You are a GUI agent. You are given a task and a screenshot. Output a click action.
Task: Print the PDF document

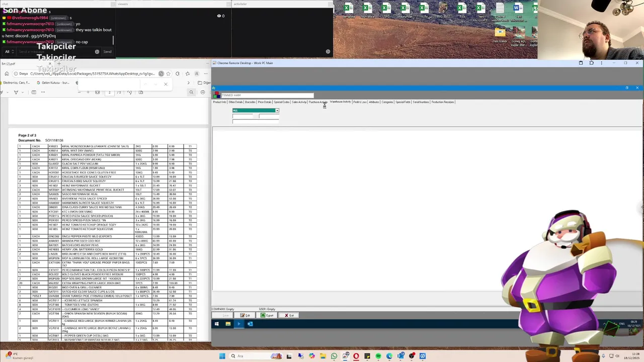click(x=203, y=92)
